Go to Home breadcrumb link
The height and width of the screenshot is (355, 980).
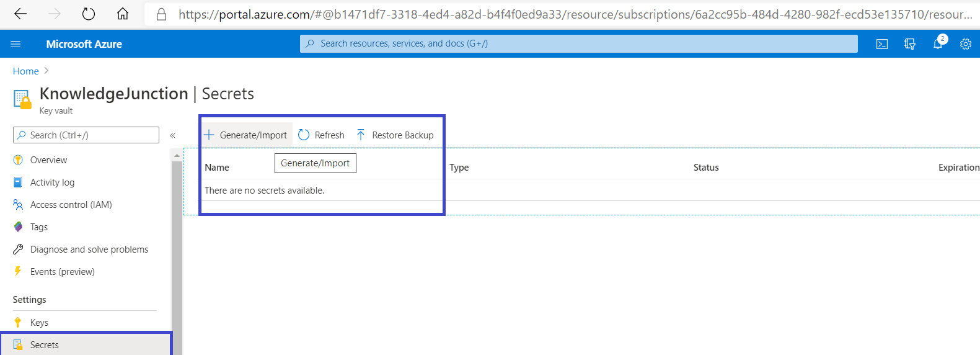[26, 71]
